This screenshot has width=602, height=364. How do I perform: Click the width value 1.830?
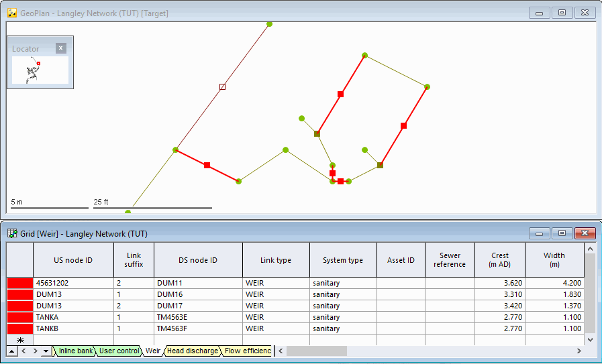554,294
